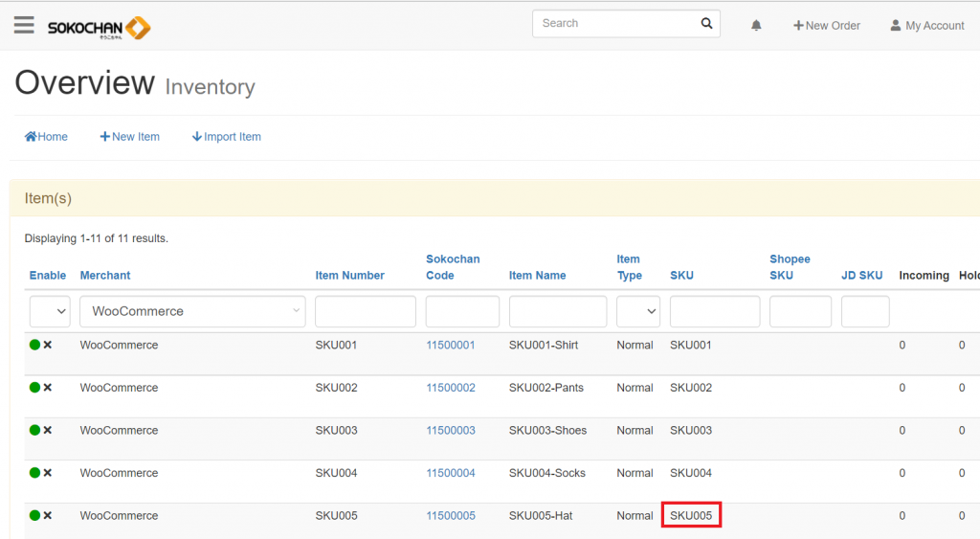This screenshot has width=980, height=539.
Task: Add a New Item
Action: pyautogui.click(x=129, y=136)
